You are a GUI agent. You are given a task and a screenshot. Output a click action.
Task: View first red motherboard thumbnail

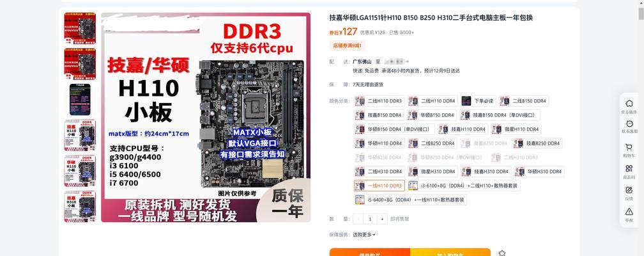point(80,28)
